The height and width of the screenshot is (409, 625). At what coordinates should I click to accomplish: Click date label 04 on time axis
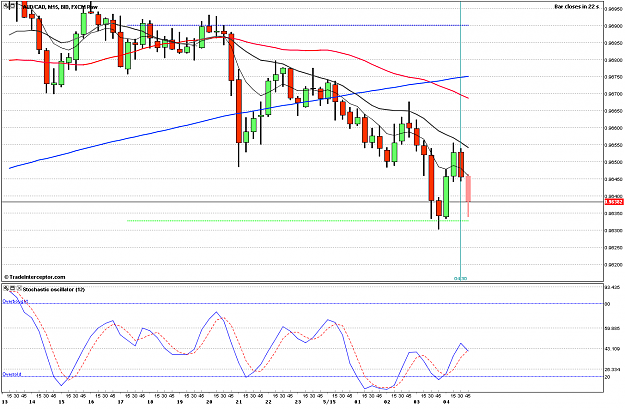pyautogui.click(x=446, y=403)
